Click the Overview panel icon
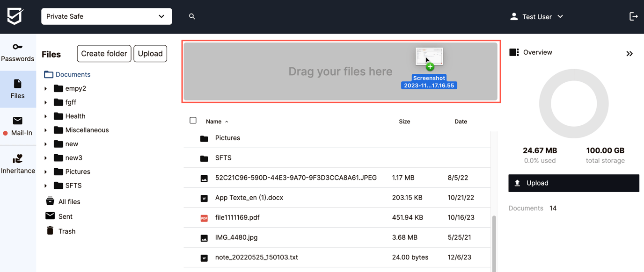Screen dimensions: 644x272 point(514,52)
